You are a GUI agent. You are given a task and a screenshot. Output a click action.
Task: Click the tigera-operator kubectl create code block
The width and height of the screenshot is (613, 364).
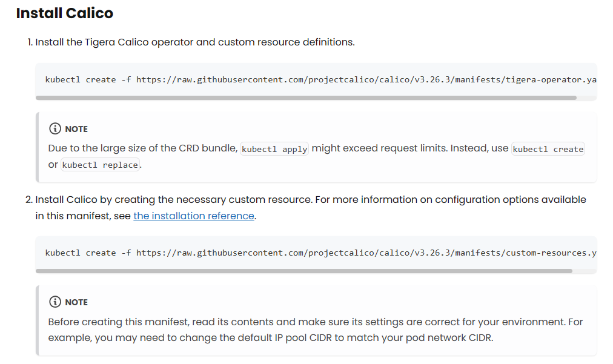[316, 80]
